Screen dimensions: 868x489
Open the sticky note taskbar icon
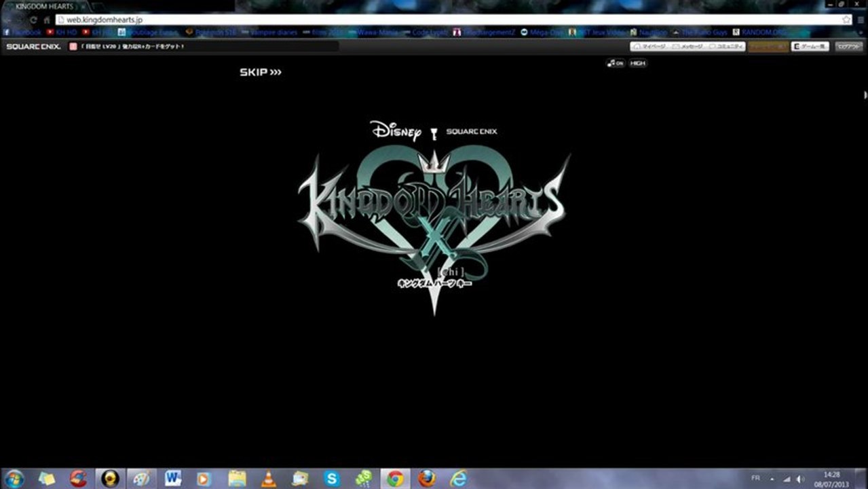[46, 478]
